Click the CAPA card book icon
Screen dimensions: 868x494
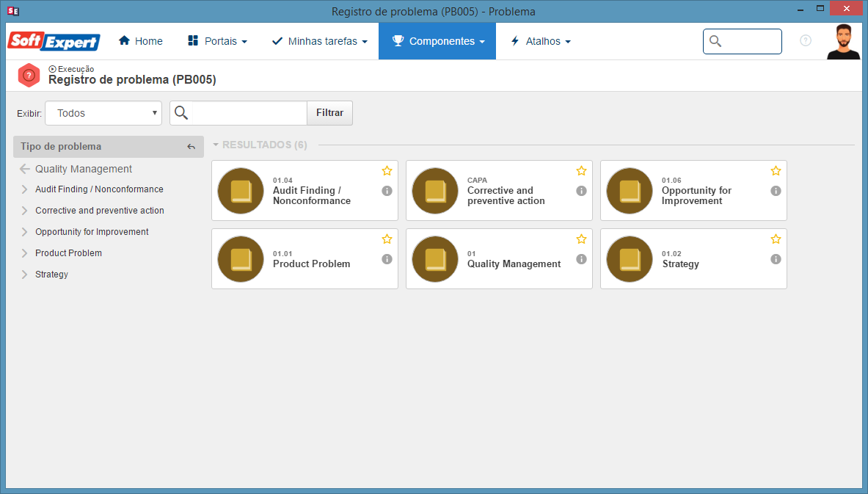(x=435, y=191)
